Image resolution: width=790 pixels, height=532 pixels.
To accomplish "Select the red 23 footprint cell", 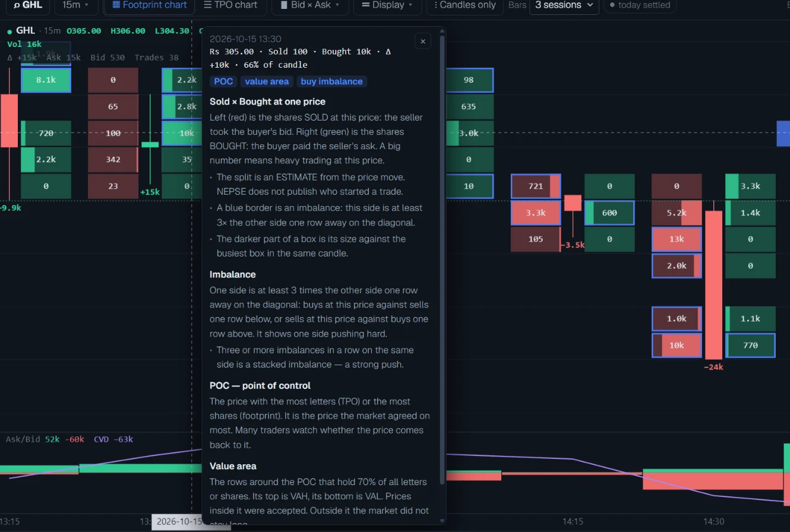I will pyautogui.click(x=113, y=186).
